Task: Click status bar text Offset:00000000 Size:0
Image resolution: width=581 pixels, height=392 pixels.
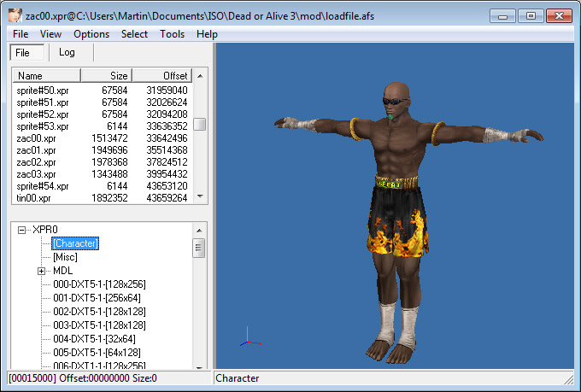Action: pos(109,378)
